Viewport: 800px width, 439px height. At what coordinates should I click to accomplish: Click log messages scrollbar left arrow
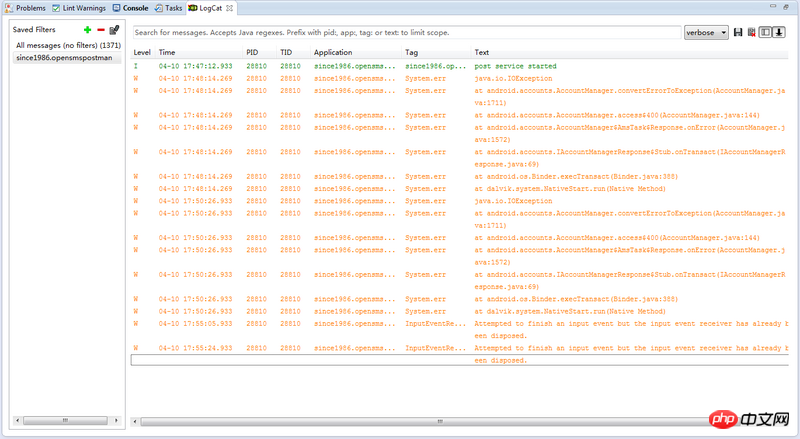[135, 421]
